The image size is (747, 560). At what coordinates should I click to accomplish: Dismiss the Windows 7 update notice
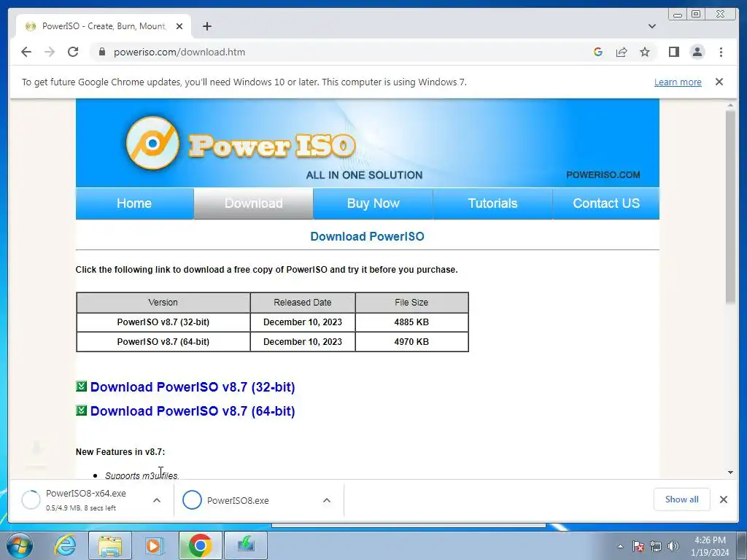click(x=719, y=82)
